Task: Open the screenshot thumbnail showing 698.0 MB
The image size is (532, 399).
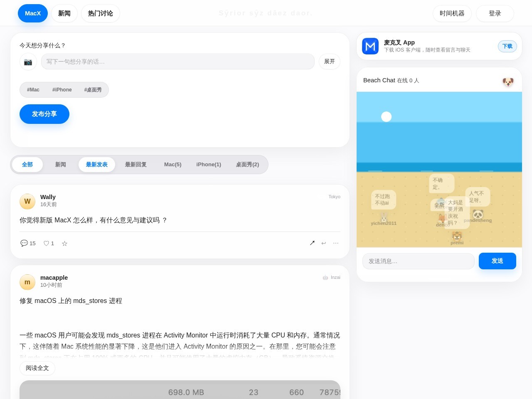Action: [180, 390]
